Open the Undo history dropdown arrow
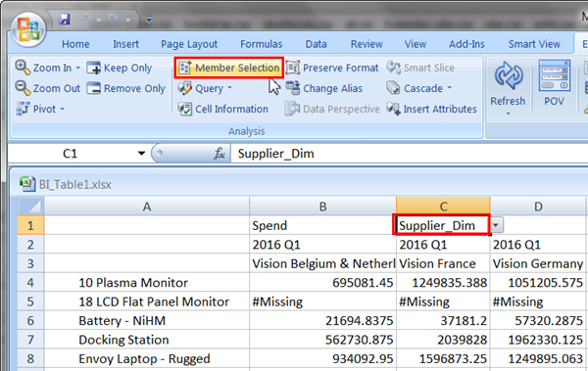 [x=99, y=20]
